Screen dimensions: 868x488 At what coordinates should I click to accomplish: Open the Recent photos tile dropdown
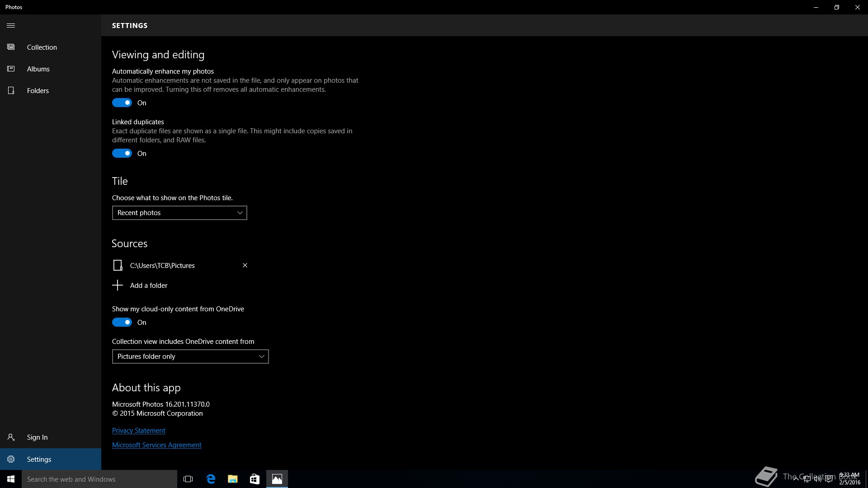pyautogui.click(x=179, y=213)
